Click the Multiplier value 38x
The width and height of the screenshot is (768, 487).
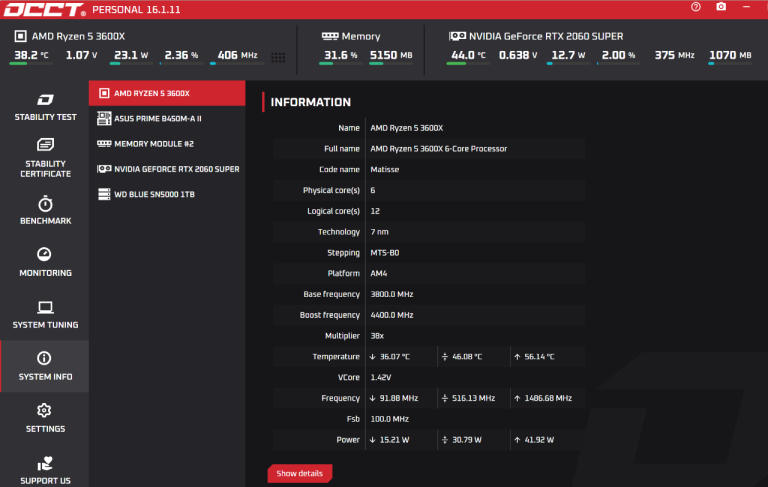click(377, 336)
